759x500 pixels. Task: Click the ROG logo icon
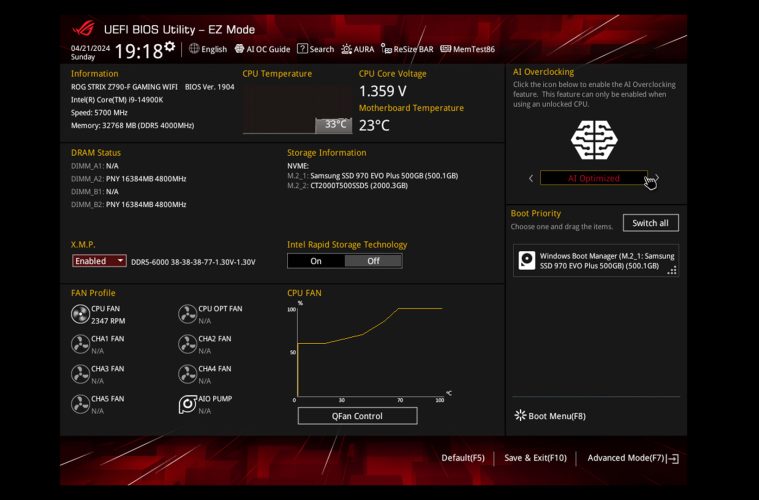pos(84,28)
